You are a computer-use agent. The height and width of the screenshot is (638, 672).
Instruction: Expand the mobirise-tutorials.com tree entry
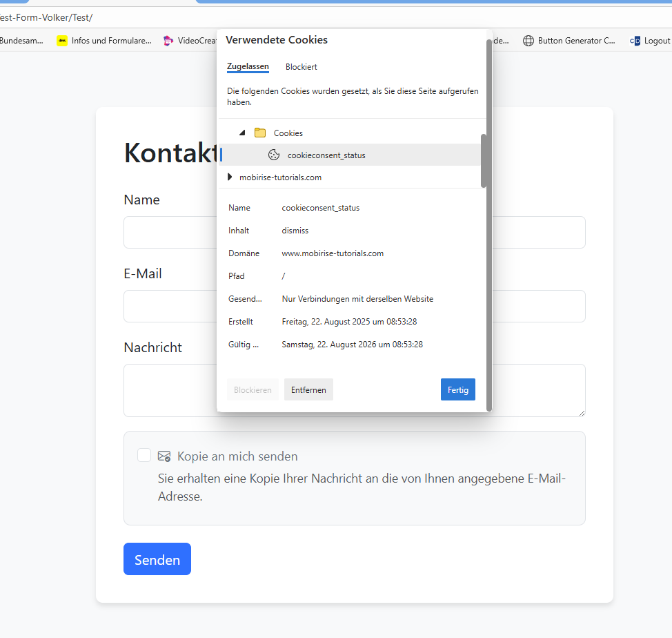230,177
